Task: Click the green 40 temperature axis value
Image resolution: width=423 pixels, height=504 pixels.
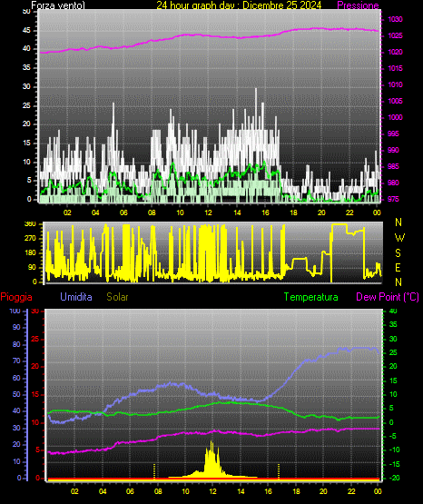Action: click(x=393, y=311)
